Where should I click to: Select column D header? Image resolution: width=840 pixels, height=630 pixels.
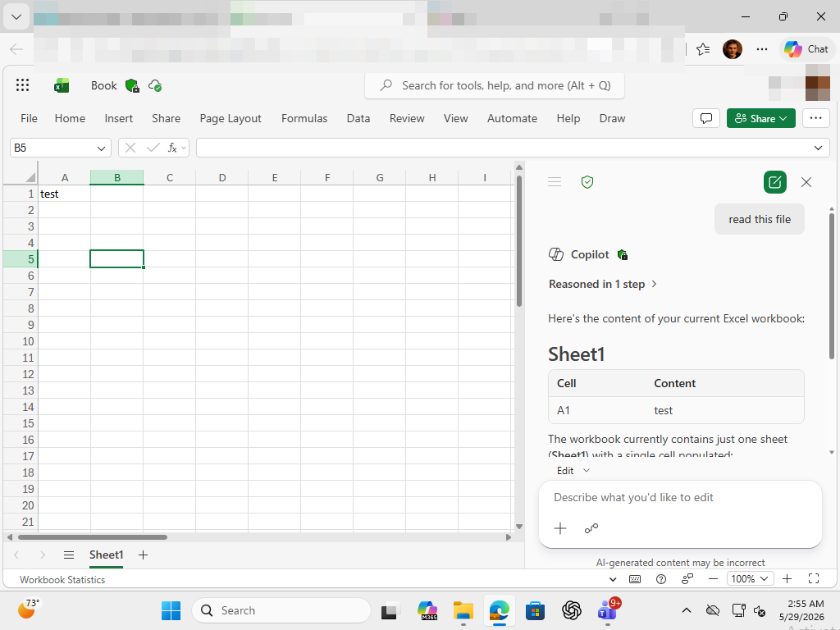(221, 177)
